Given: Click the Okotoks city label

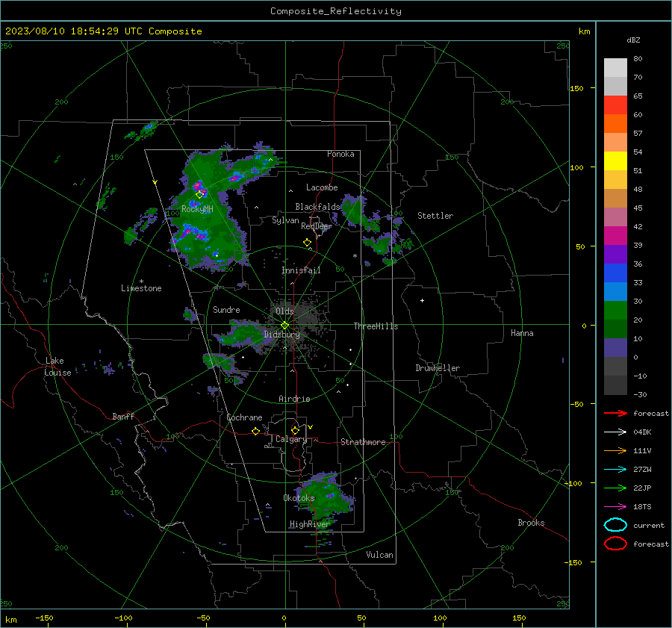Looking at the screenshot, I should [299, 498].
